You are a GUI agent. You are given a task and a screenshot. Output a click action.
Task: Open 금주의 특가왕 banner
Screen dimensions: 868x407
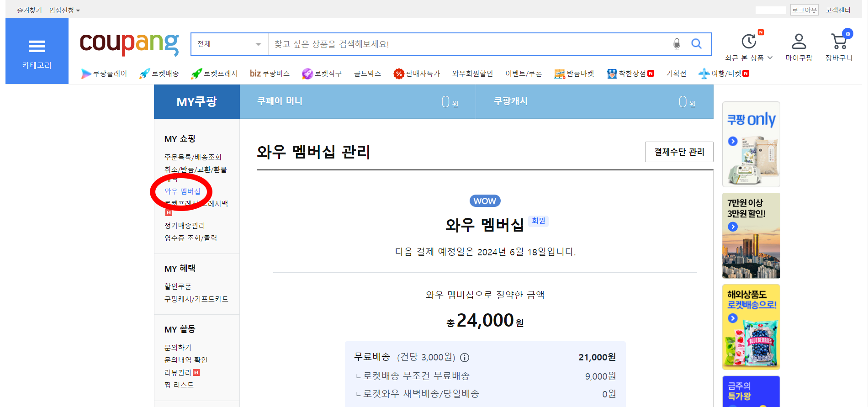(x=751, y=391)
